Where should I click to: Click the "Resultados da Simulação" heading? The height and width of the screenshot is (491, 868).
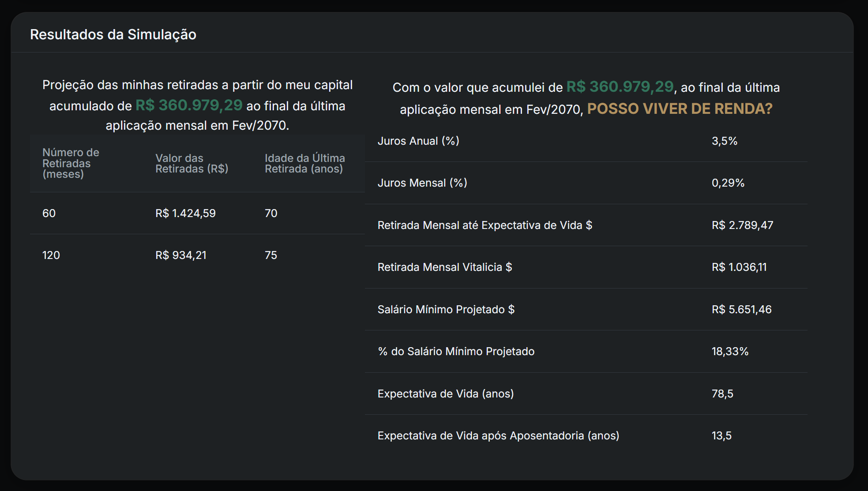click(x=113, y=34)
